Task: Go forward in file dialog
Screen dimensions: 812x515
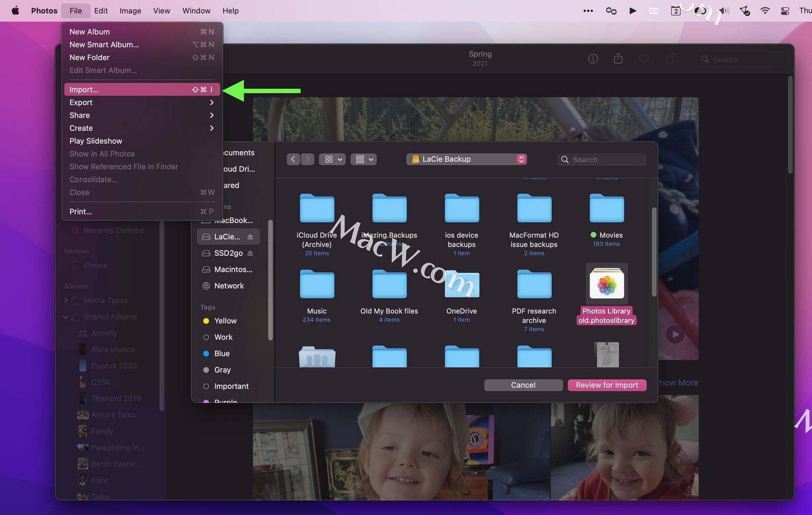Action: click(x=308, y=159)
